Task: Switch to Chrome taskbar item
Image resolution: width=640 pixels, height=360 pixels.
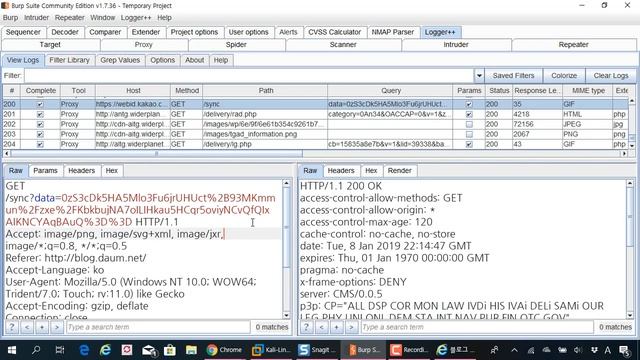Action: (224, 350)
